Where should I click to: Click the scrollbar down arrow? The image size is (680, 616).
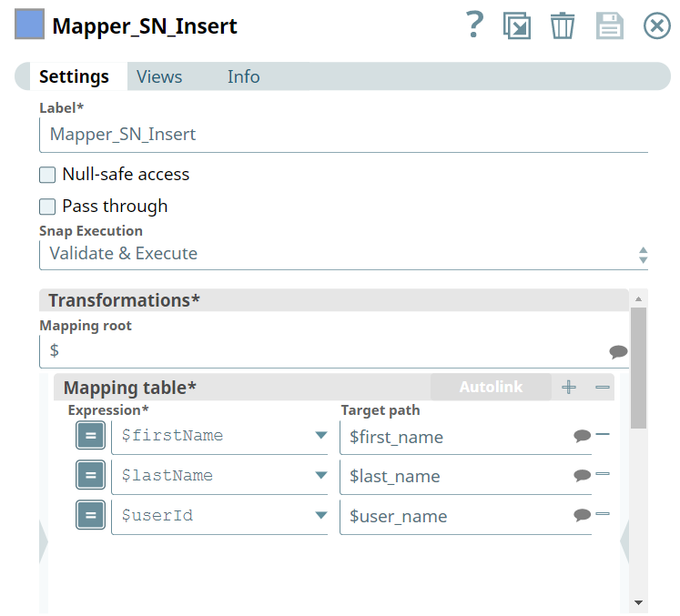(638, 602)
